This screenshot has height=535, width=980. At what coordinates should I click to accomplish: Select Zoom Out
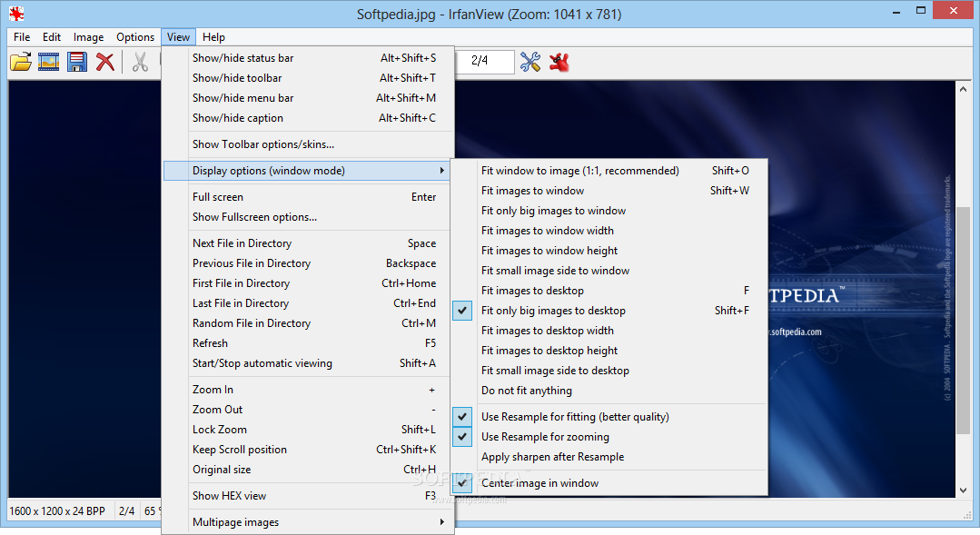[307, 410]
